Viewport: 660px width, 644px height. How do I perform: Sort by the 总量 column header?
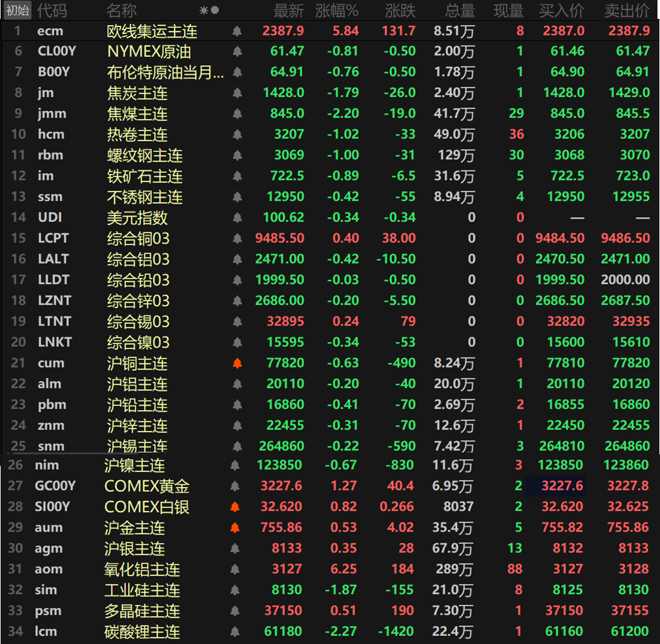tap(460, 11)
